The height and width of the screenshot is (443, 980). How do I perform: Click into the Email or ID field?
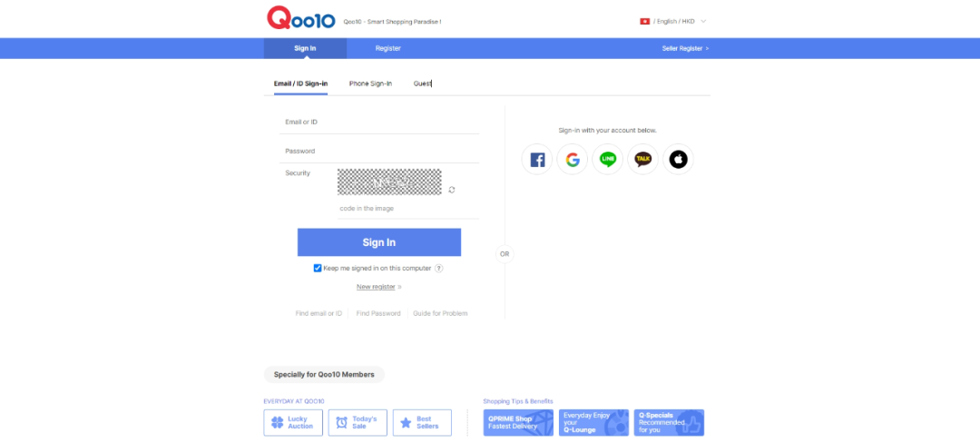coord(379,123)
